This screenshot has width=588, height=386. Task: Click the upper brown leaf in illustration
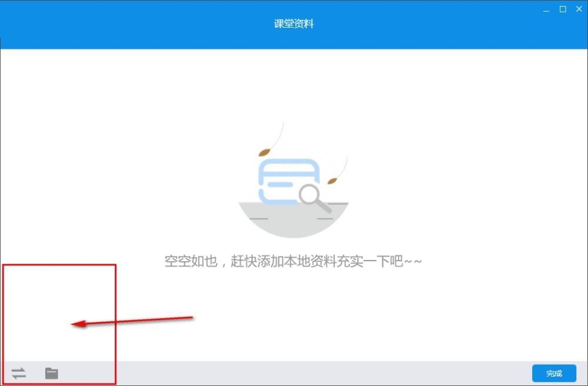[265, 152]
